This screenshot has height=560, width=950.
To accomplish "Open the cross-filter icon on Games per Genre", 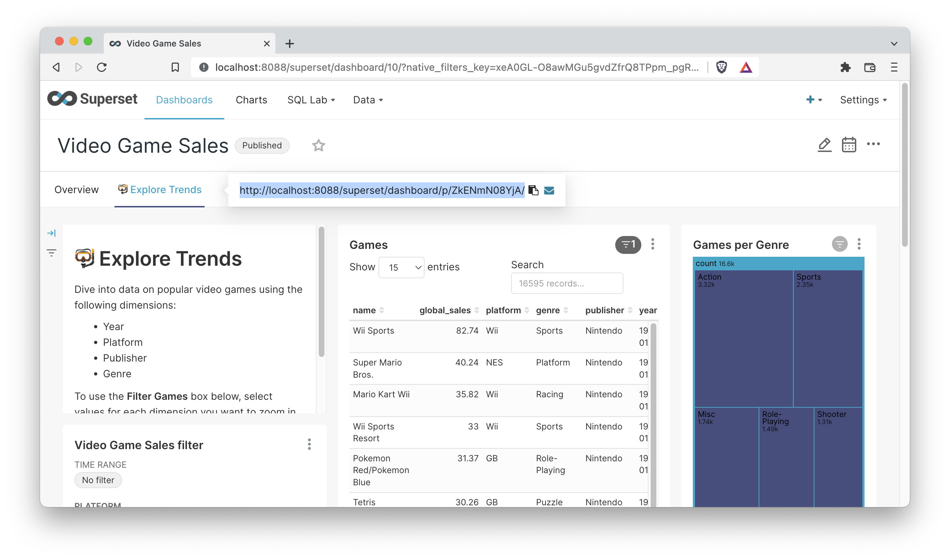I will (x=839, y=244).
